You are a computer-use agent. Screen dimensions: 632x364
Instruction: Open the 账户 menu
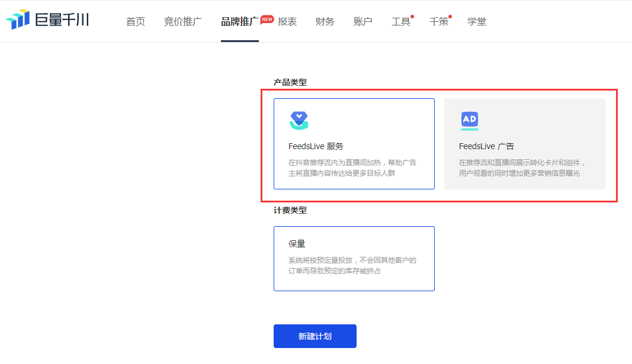tap(362, 22)
